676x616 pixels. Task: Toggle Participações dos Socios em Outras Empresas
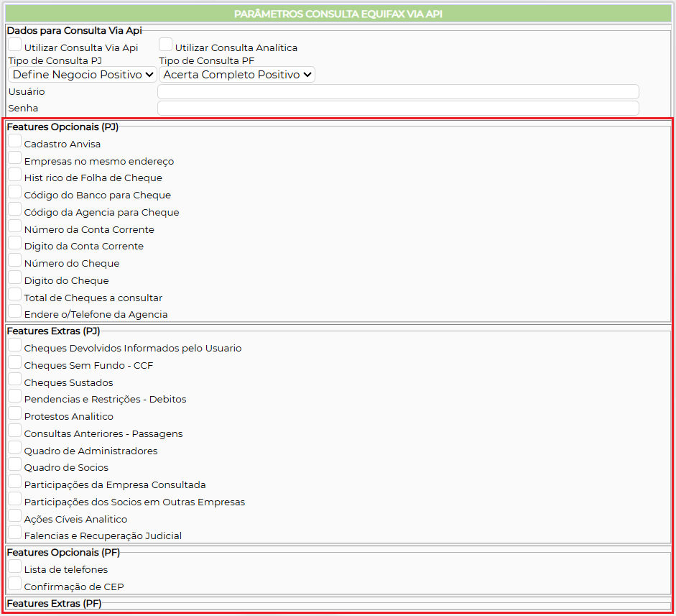coord(14,499)
